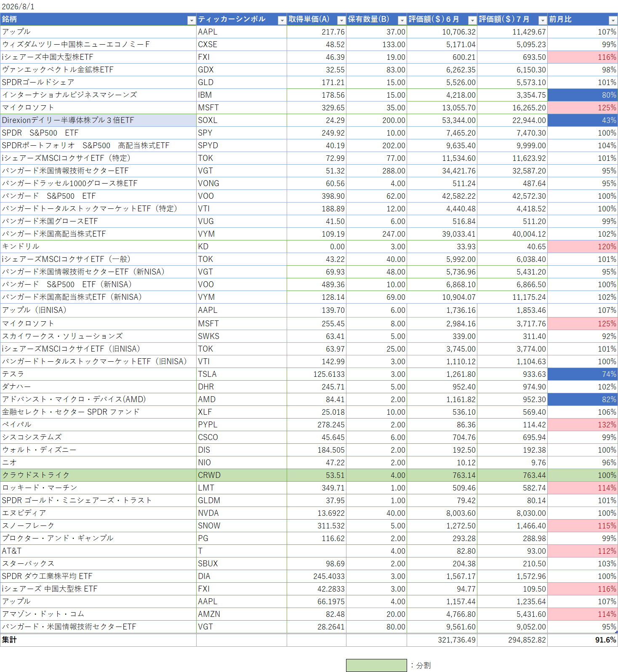The width and height of the screenshot is (618, 672).
Task: Open the 保有数量(B) filter dropdown
Action: (402, 20)
